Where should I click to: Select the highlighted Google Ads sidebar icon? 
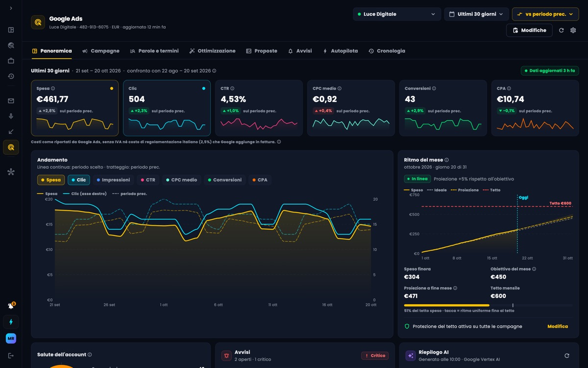pyautogui.click(x=11, y=147)
